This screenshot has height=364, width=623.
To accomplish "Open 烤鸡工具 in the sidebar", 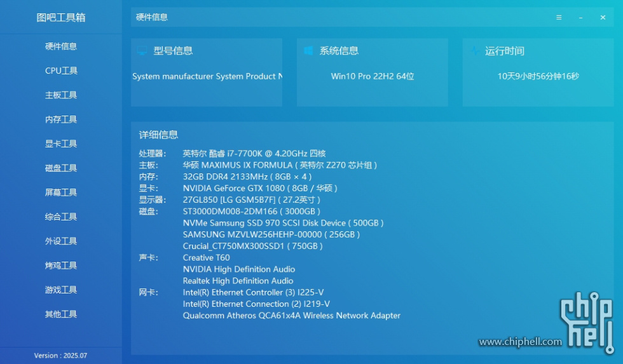I will point(61,265).
